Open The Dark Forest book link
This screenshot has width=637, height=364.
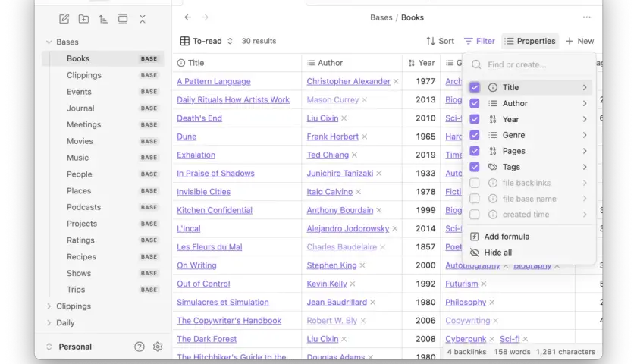point(206,339)
